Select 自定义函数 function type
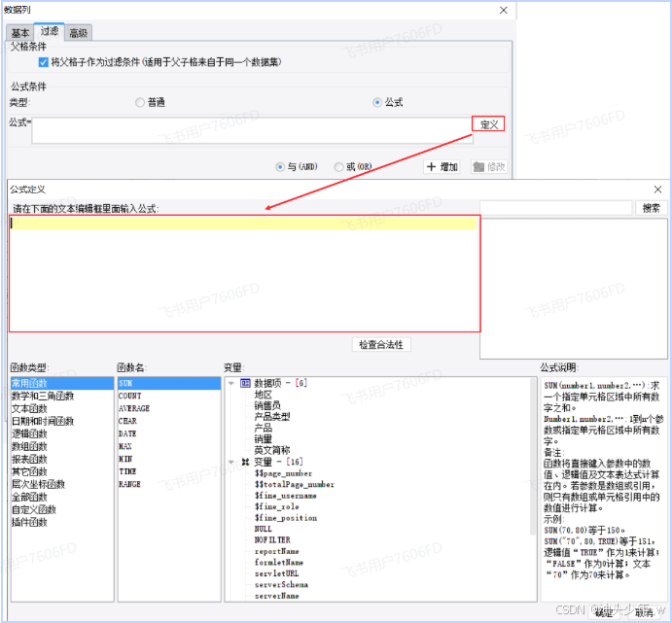This screenshot has width=672, height=623. [x=62, y=509]
